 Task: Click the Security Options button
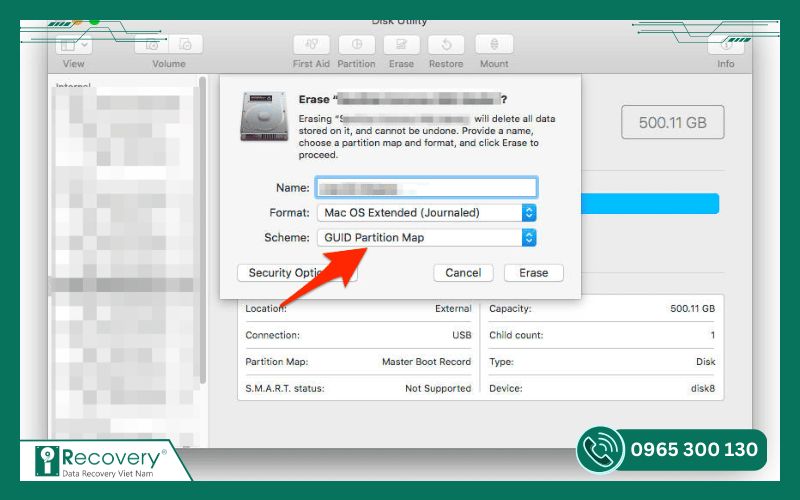297,273
